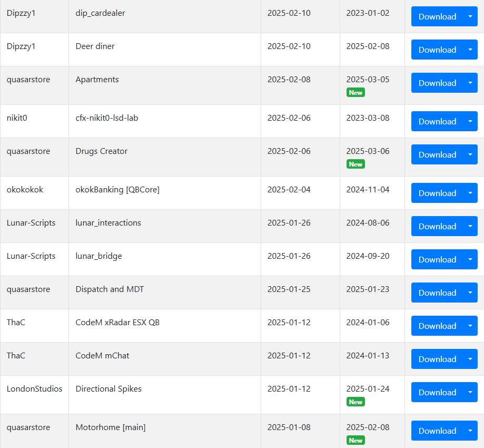Select the Apartments asset name
Screen dimensions: 484x448
point(97,80)
